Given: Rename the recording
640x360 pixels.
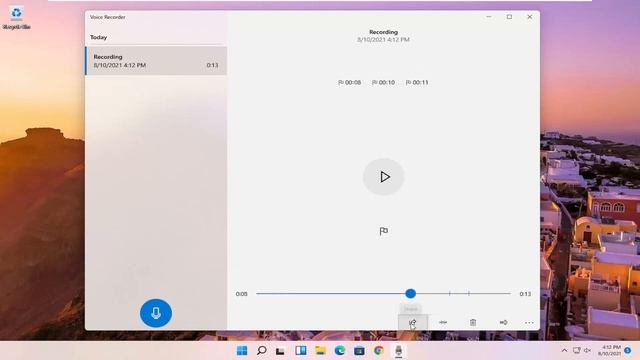Looking at the screenshot, I should (503, 322).
